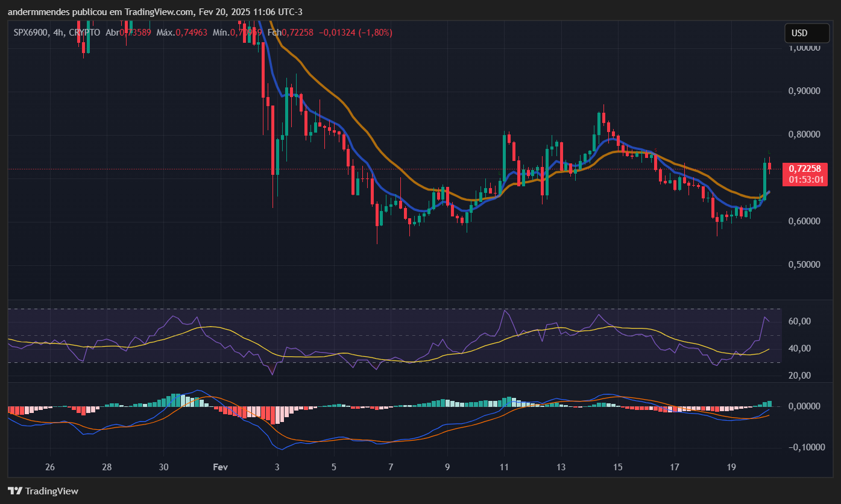This screenshot has height=504, width=841.
Task: Click the TradingView wordmark text
Action: (x=52, y=491)
